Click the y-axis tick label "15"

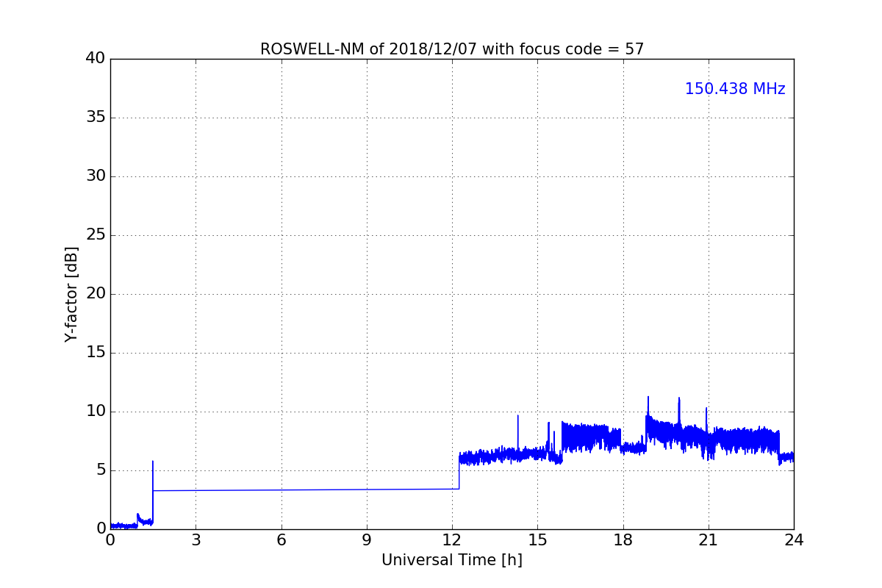(x=96, y=353)
